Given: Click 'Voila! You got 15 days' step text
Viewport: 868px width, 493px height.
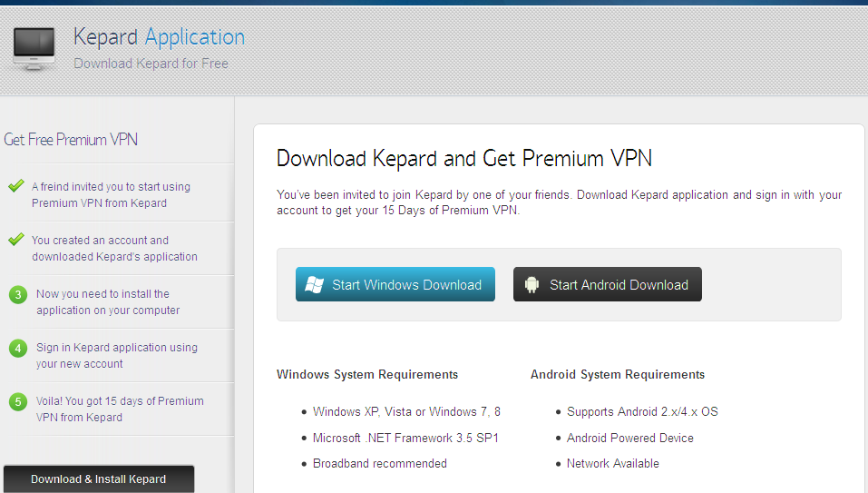Looking at the screenshot, I should [x=120, y=409].
